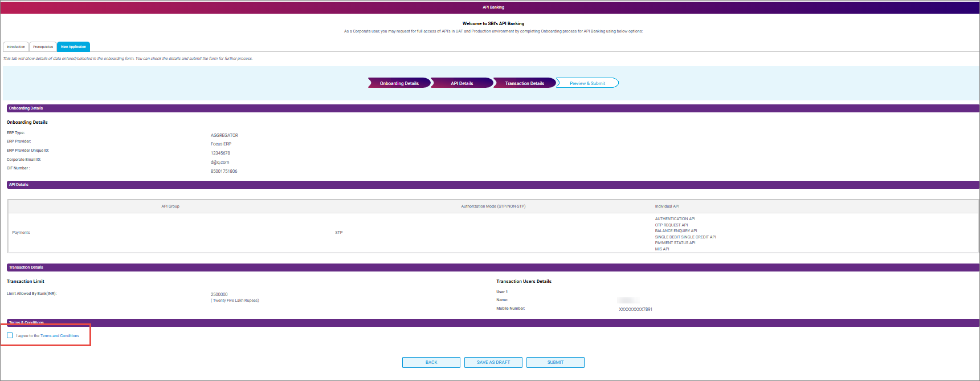Screen dimensions: 980x381
Task: Click the API Group column header
Action: coord(170,206)
